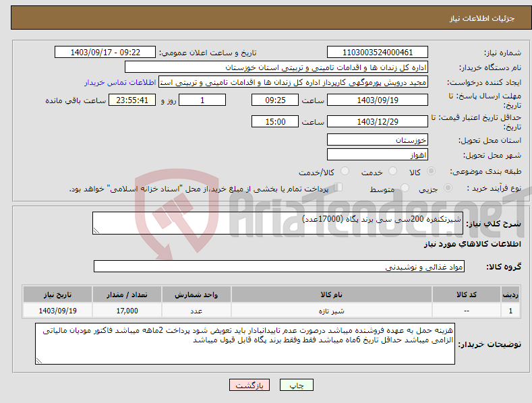
Task: Toggle the اسناد خزانه اسلامی payment checkbox
Action: 338,187
